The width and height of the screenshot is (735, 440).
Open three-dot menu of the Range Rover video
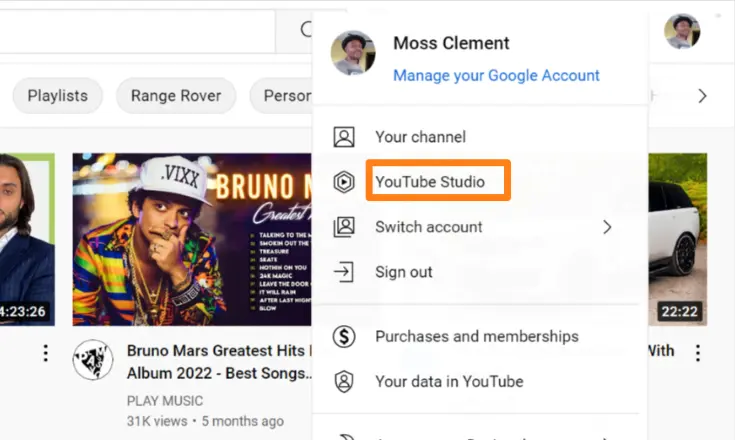(698, 353)
